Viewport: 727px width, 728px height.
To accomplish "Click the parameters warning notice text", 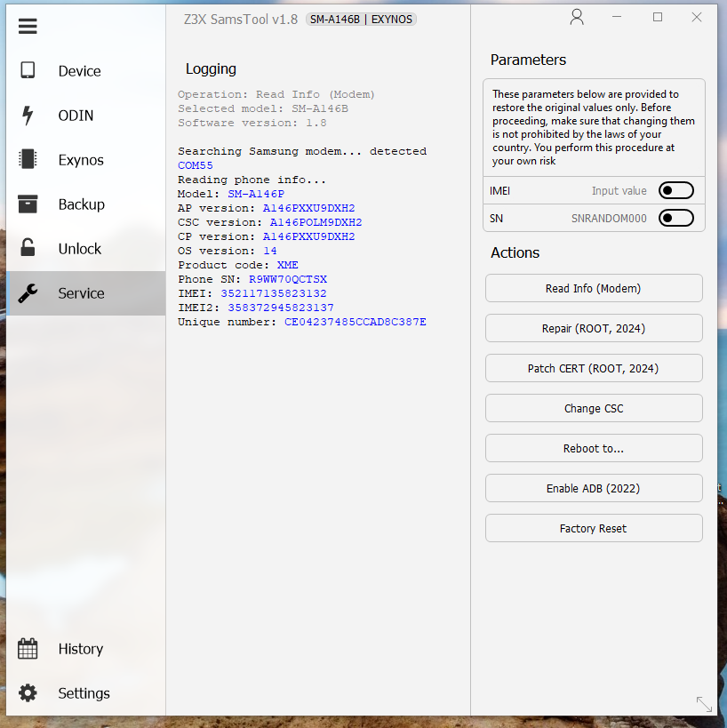I will pyautogui.click(x=594, y=128).
